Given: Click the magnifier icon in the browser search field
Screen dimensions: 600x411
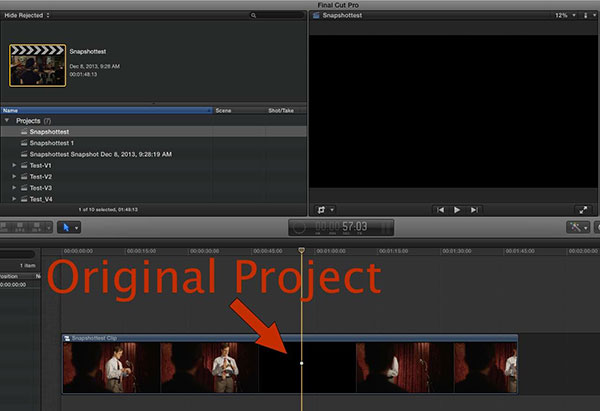Looking at the screenshot, I should point(253,15).
